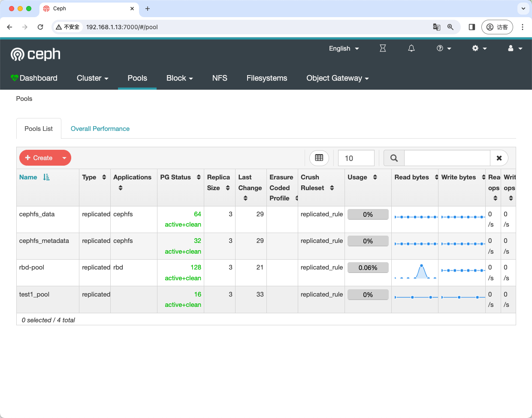Image resolution: width=532 pixels, height=418 pixels.
Task: Click the rows-per-page field showing 10
Action: point(356,158)
